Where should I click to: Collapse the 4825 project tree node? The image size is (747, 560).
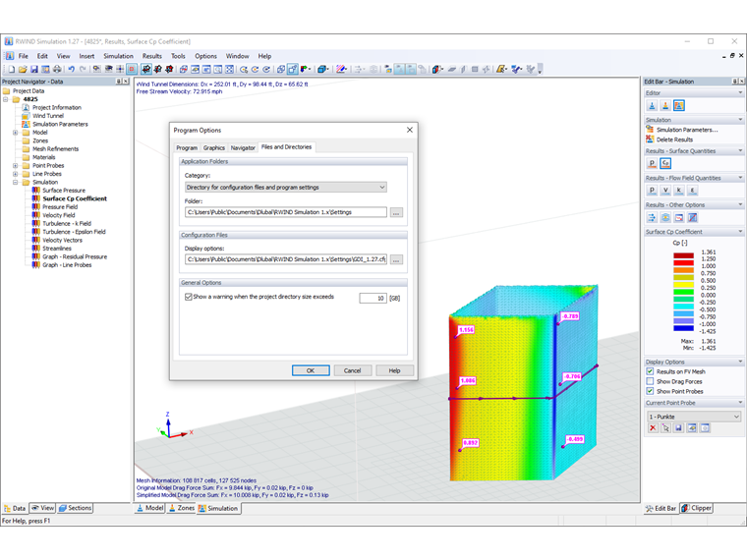point(6,99)
